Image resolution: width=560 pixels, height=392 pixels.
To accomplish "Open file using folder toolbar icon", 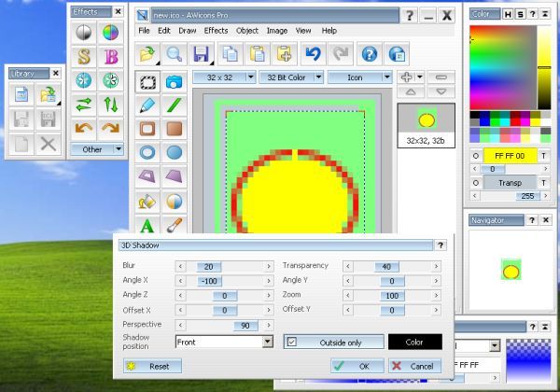I will pyautogui.click(x=147, y=54).
